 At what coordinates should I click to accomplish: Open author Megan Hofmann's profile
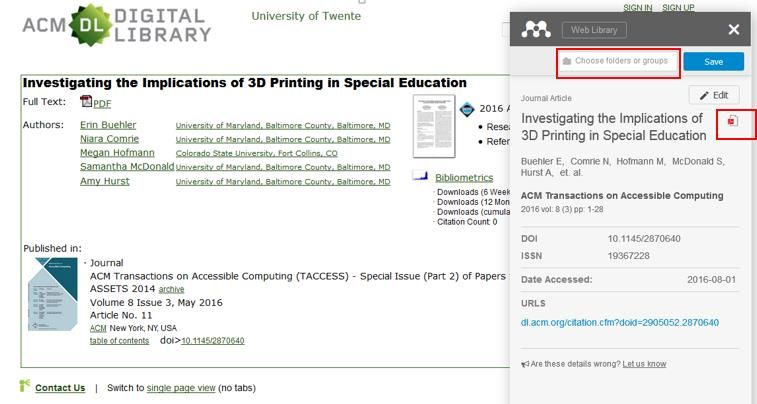[x=117, y=153]
